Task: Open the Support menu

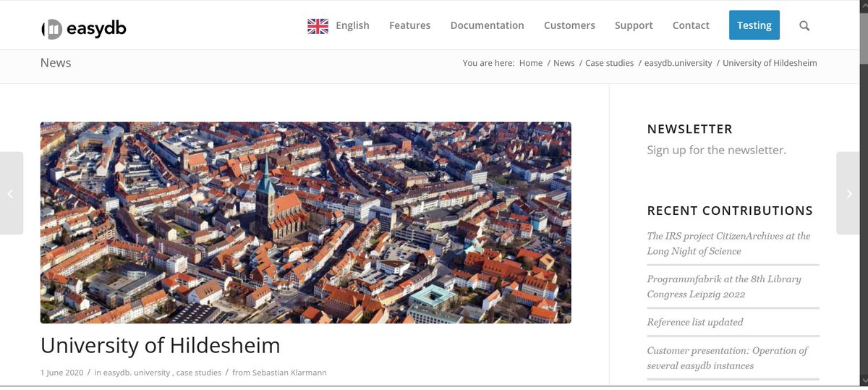Action: 634,25
